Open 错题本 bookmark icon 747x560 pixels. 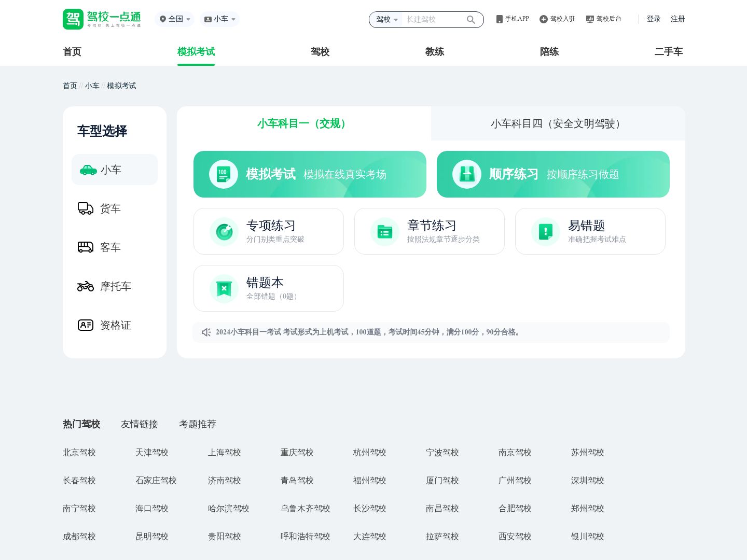(x=224, y=288)
